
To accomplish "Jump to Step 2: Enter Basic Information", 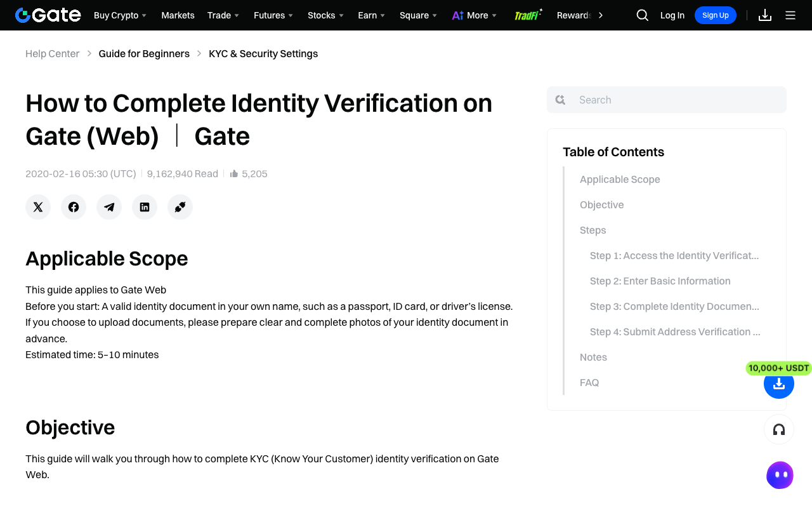I will pos(660,281).
